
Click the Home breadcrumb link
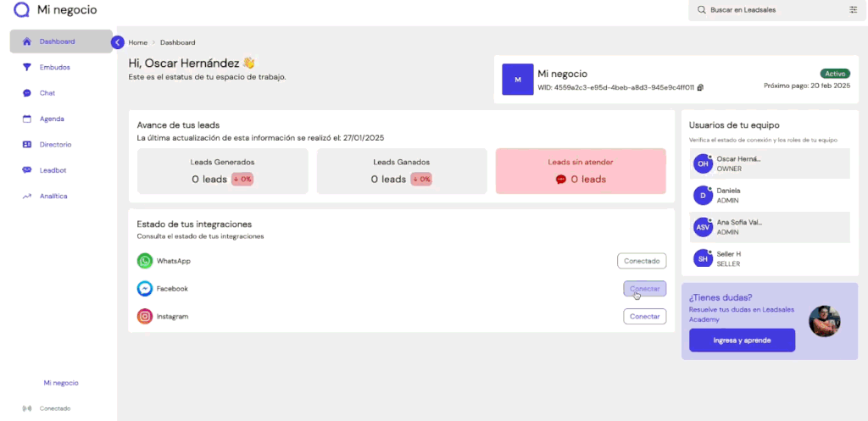coord(137,42)
